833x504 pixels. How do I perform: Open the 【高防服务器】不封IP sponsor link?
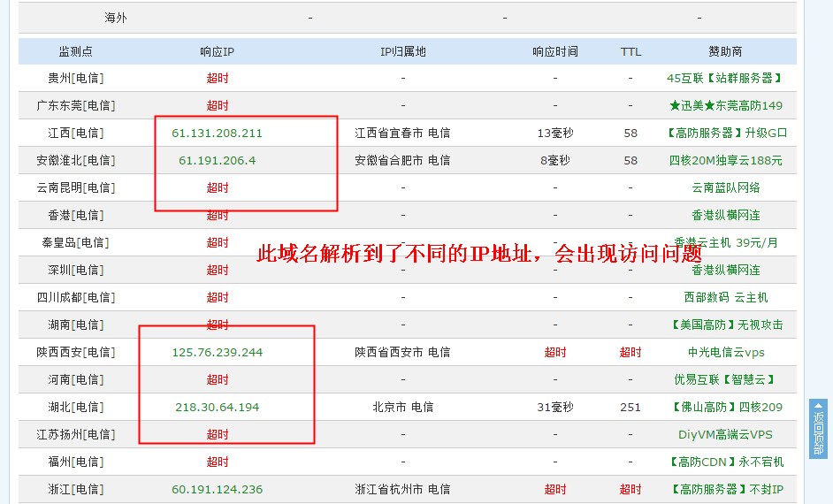tap(725, 489)
